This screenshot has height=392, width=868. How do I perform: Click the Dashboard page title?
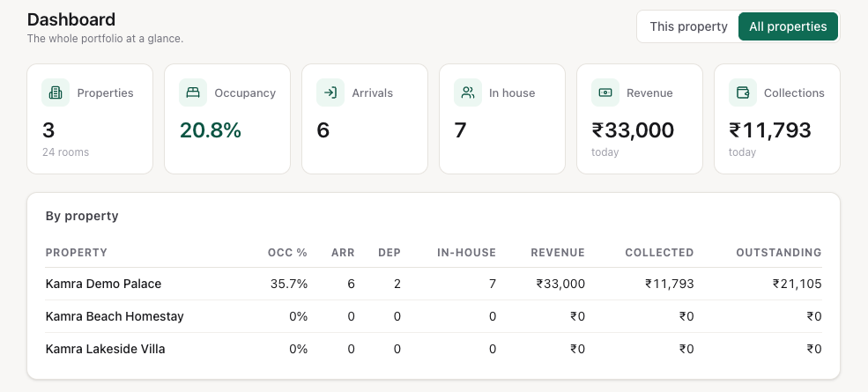(x=71, y=19)
